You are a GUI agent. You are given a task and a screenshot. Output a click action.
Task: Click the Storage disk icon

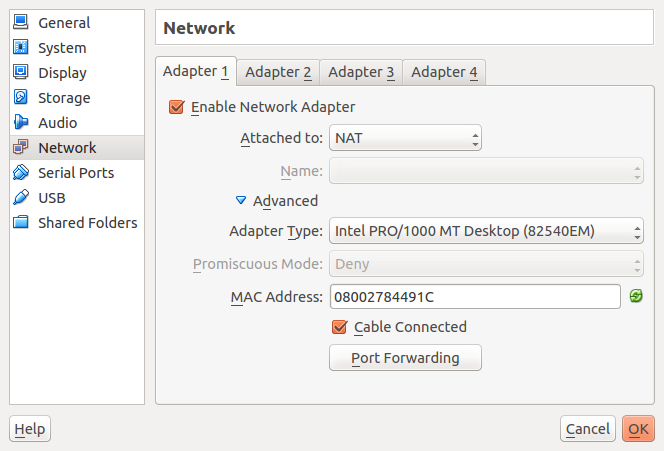click(x=21, y=98)
